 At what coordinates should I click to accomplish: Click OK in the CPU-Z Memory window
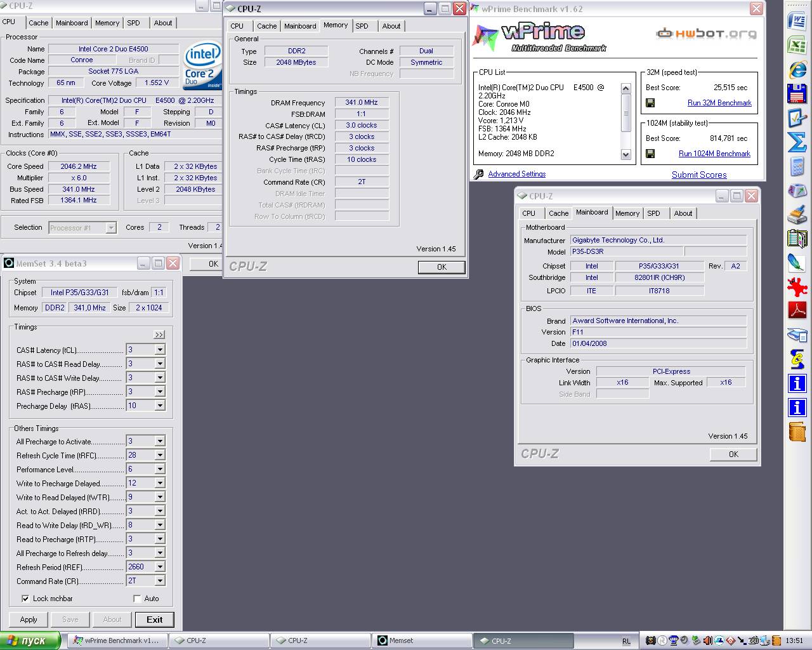(442, 267)
